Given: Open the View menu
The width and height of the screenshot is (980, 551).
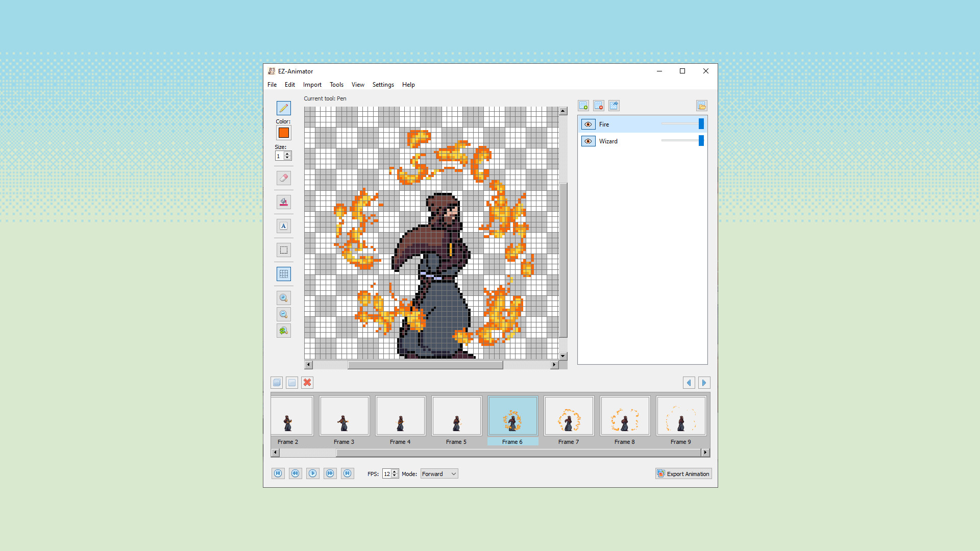Looking at the screenshot, I should (358, 85).
